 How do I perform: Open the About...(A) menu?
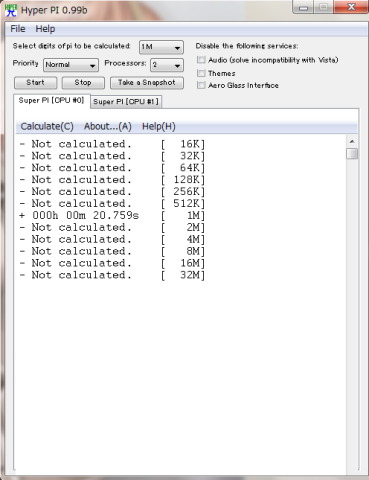coord(108,127)
